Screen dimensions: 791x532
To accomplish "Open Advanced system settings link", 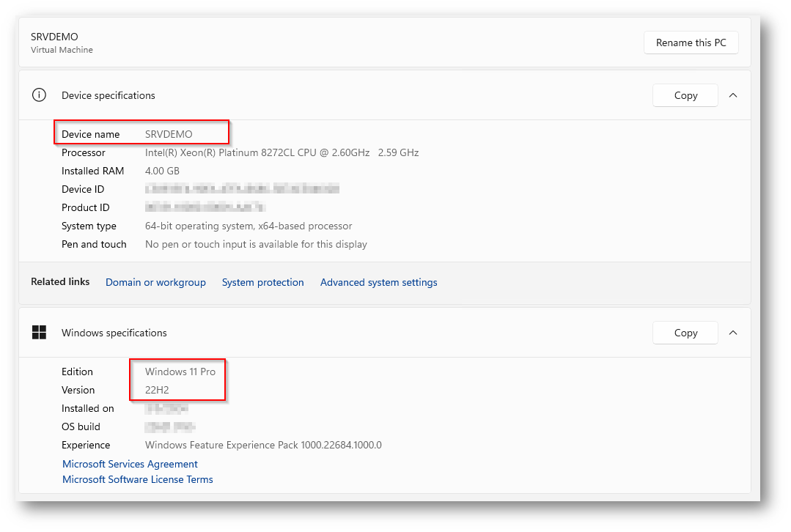I will [378, 282].
